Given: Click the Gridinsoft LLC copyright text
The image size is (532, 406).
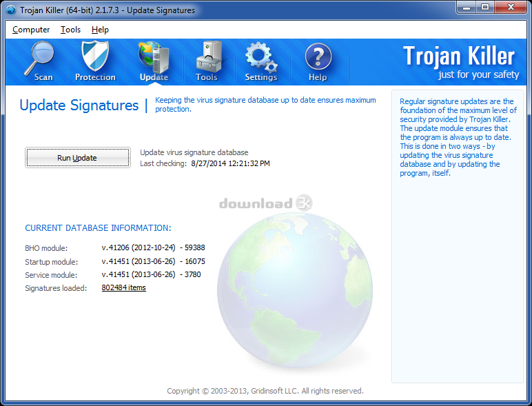Looking at the screenshot, I should click(265, 391).
